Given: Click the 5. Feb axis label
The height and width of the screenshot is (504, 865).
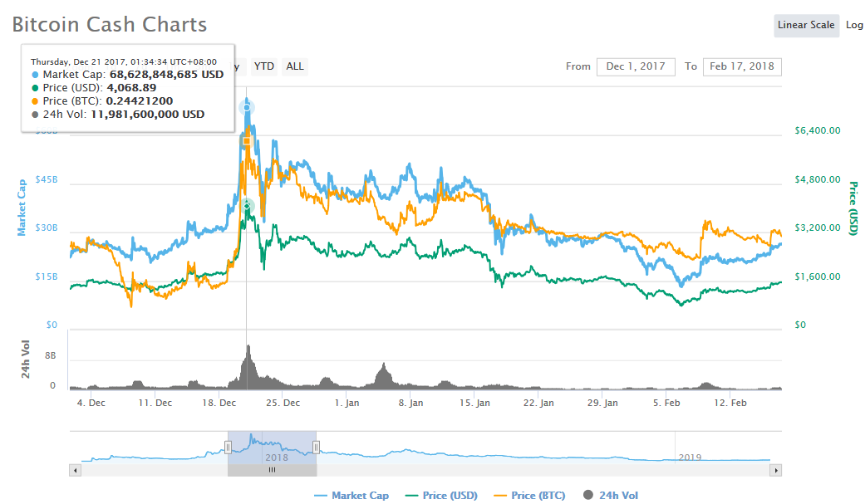Looking at the screenshot, I should point(666,403).
